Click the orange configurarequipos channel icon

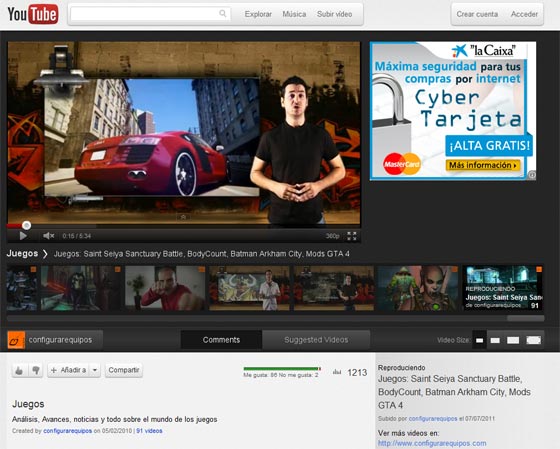16,340
